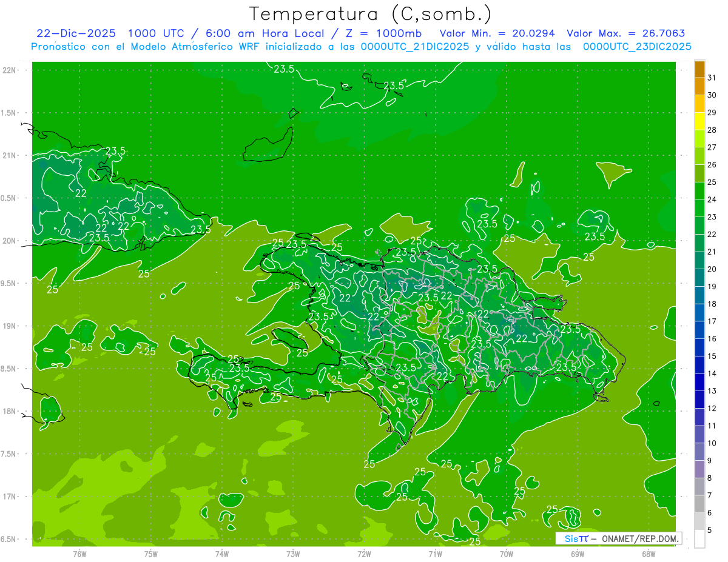Click the title "Temperatura (C,somb.)"
The width and height of the screenshot is (728, 562).
click(370, 14)
